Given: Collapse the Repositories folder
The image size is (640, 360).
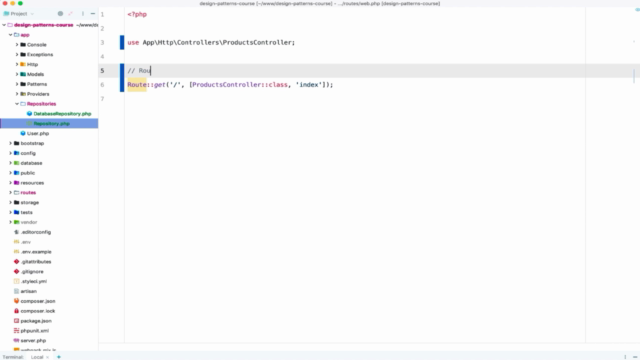Looking at the screenshot, I should pyautogui.click(x=17, y=104).
